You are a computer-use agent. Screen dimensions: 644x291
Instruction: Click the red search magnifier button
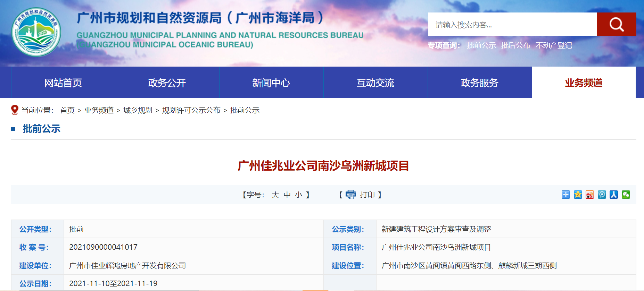point(617,24)
